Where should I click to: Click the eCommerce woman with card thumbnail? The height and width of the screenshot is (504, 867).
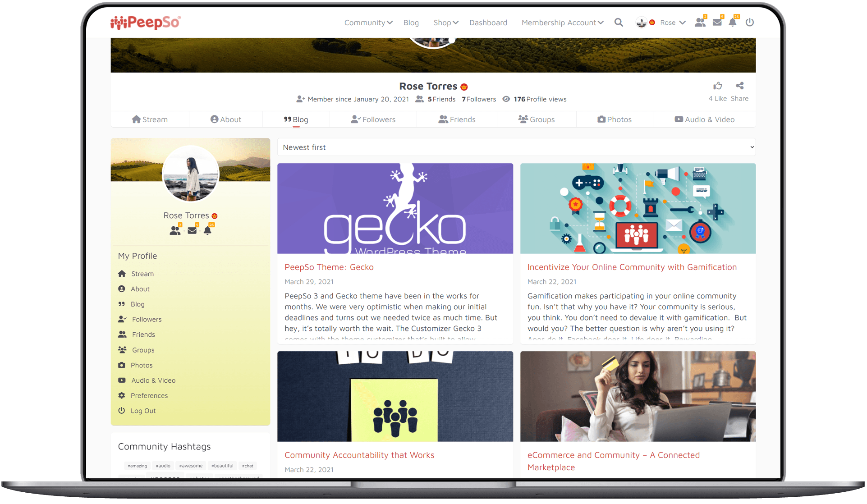[x=638, y=396]
